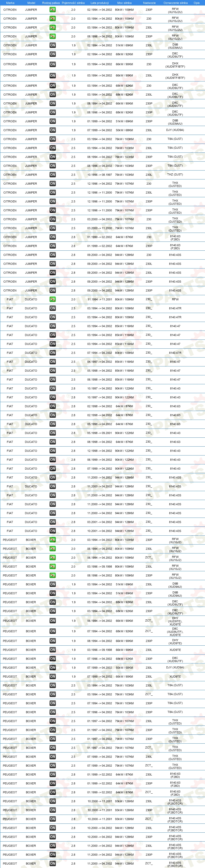Click Peugeot engine code 'DHY (XUD9TE), XUD9TE'

click(175, 621)
